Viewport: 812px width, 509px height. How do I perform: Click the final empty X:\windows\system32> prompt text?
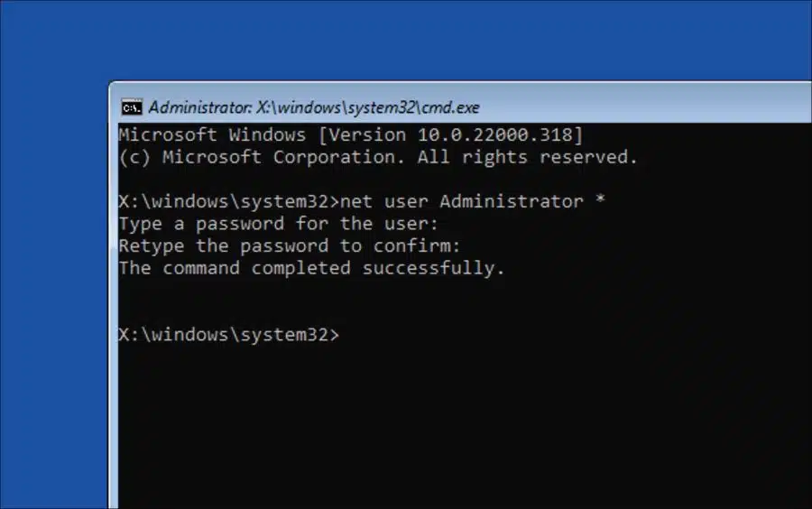[229, 335]
